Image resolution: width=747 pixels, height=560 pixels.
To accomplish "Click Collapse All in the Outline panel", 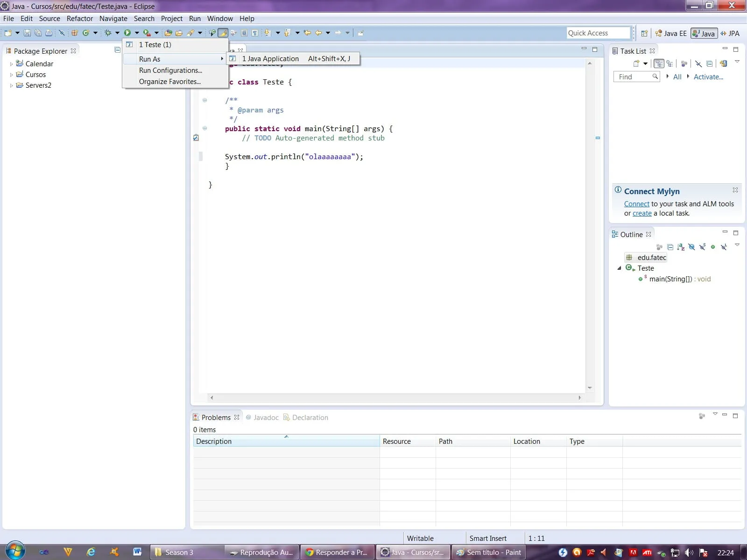I will (x=670, y=247).
